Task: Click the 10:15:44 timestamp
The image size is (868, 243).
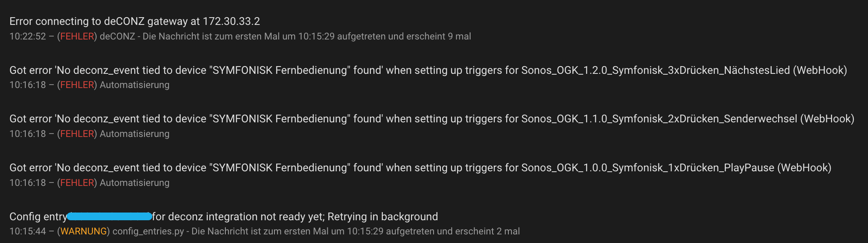Action: [28, 231]
